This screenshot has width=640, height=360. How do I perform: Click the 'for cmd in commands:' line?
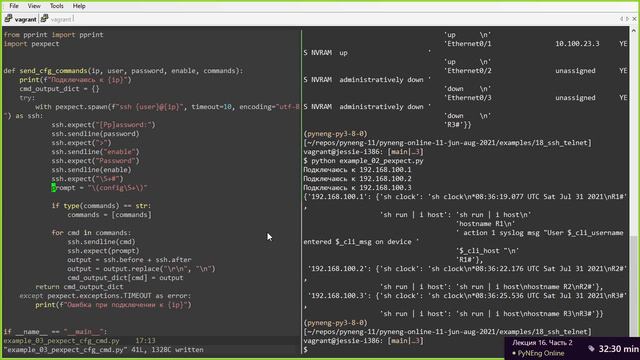pyautogui.click(x=91, y=233)
